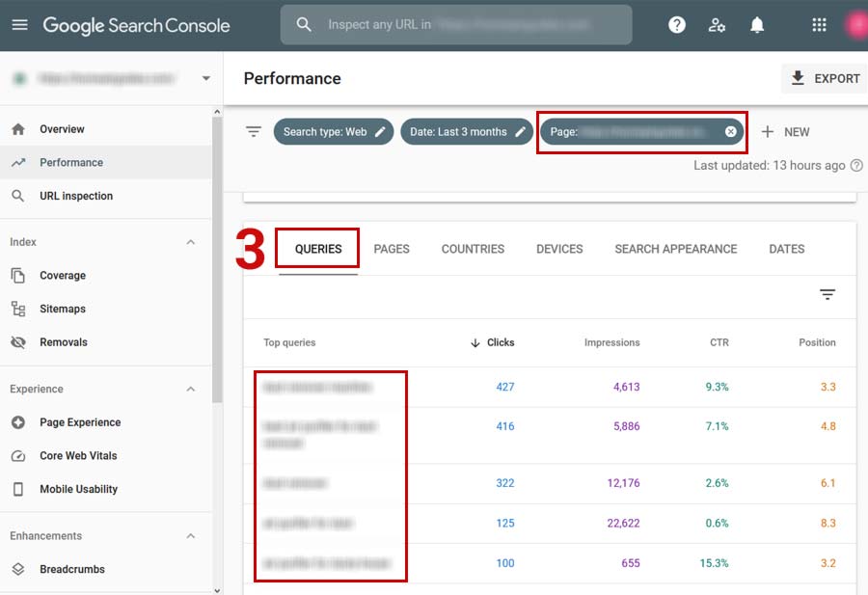
Task: Click the Sitemaps tree icon
Action: [18, 309]
